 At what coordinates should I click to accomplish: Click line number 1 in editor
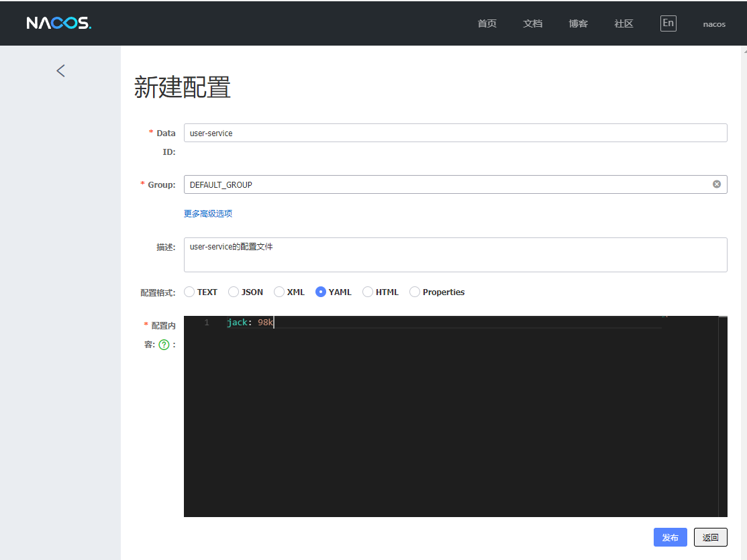click(x=207, y=323)
